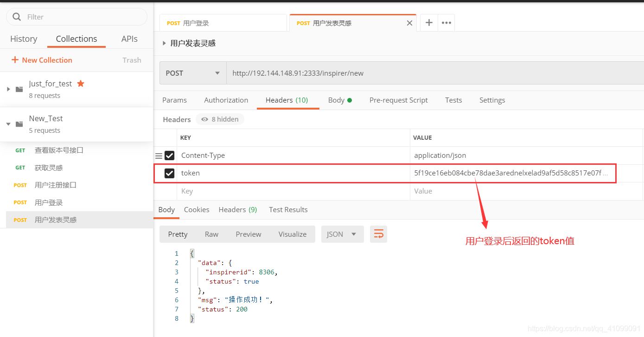Click the Just_for_test folder icon
Viewport: 644px width, 337px height.
(19, 89)
